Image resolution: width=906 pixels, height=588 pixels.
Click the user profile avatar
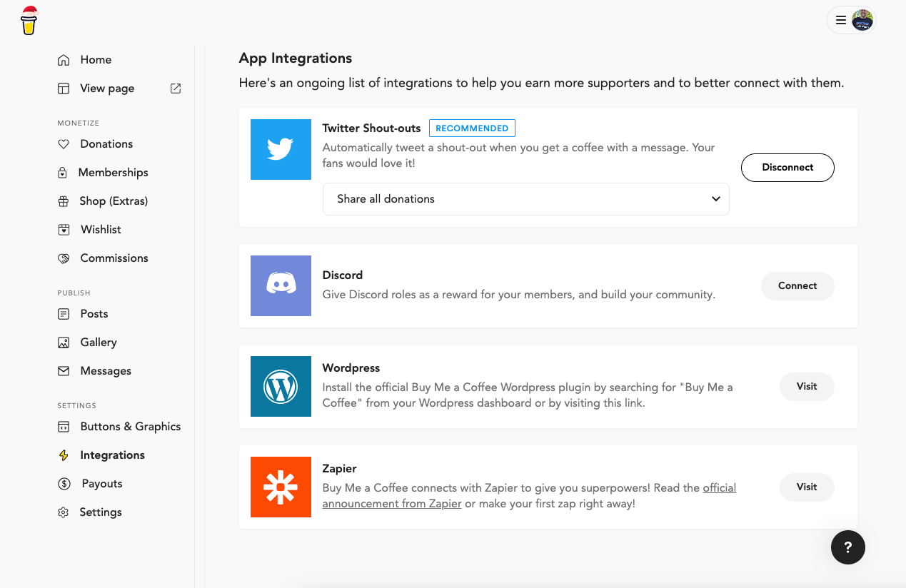coord(862,21)
